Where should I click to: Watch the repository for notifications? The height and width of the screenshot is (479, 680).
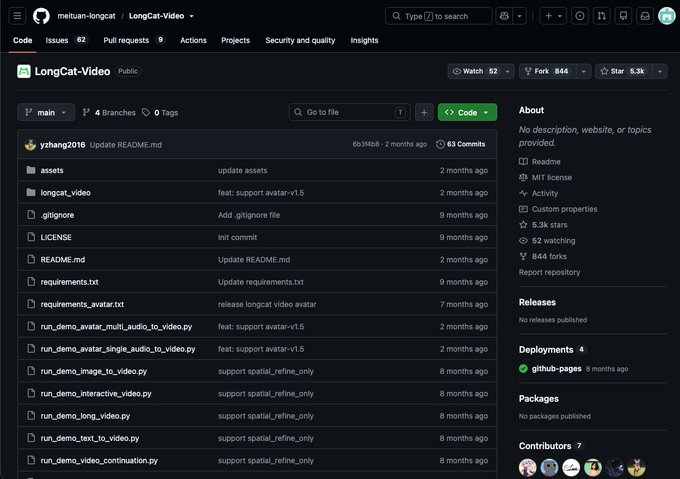tap(475, 71)
